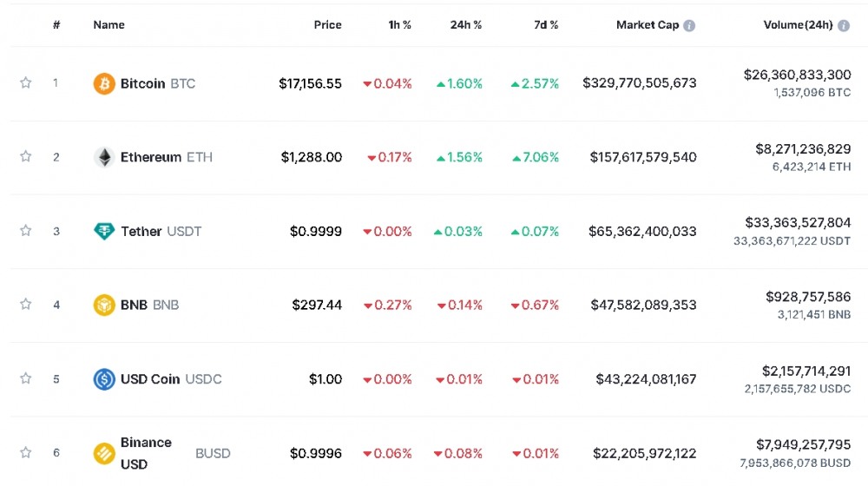Sort the list by Name header
Image resolution: width=868 pixels, height=486 pixels.
pyautogui.click(x=108, y=25)
